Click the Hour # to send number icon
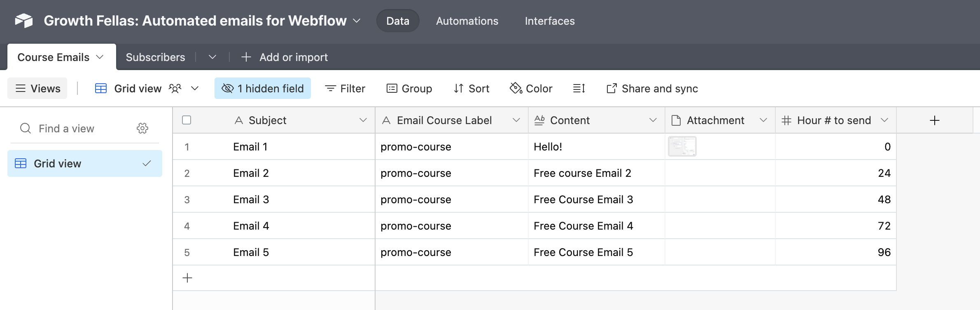Image resolution: width=980 pixels, height=310 pixels. pyautogui.click(x=786, y=120)
